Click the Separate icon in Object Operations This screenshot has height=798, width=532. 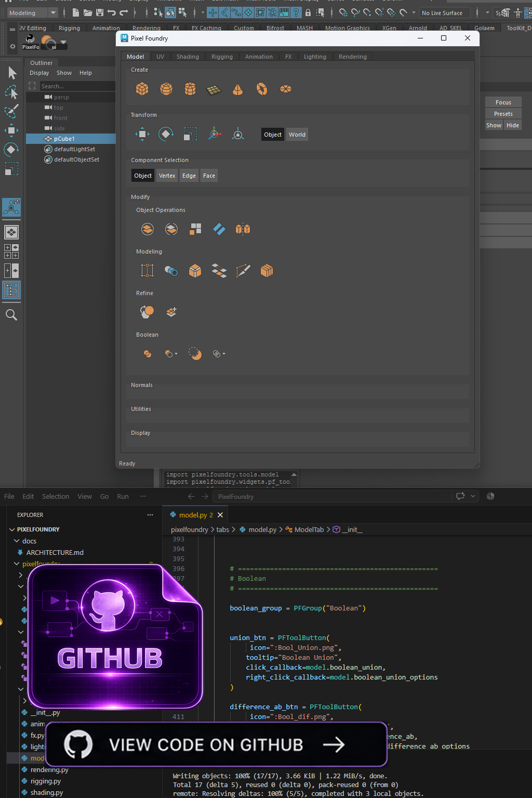[x=171, y=229]
